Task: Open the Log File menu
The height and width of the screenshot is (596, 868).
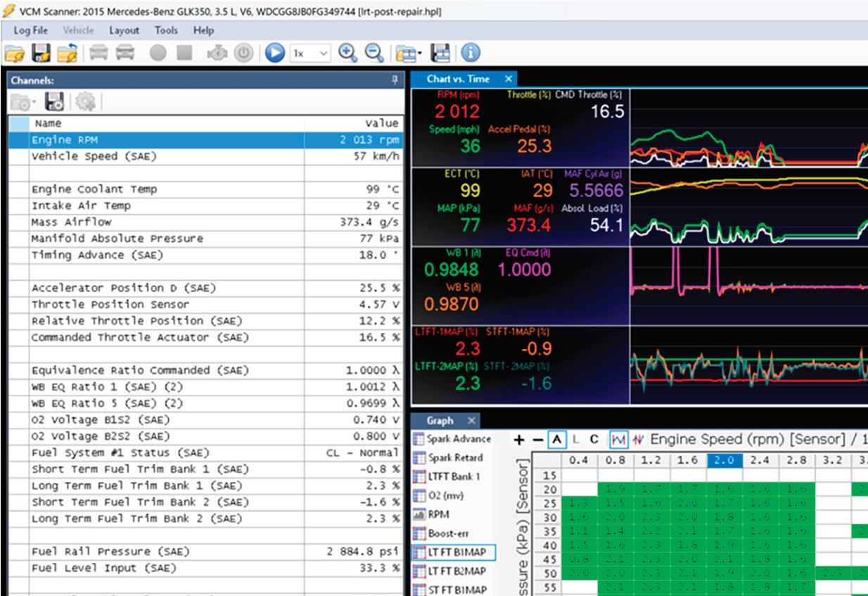Action: pos(30,30)
